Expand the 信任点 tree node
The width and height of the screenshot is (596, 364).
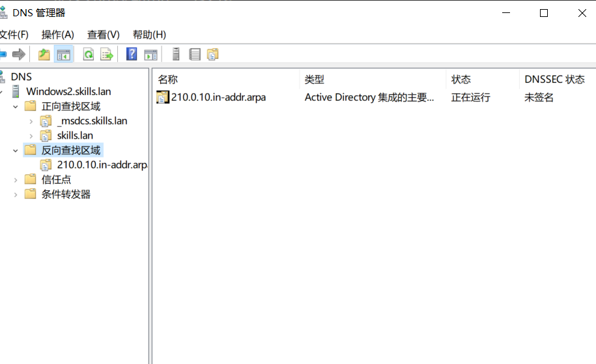15,180
